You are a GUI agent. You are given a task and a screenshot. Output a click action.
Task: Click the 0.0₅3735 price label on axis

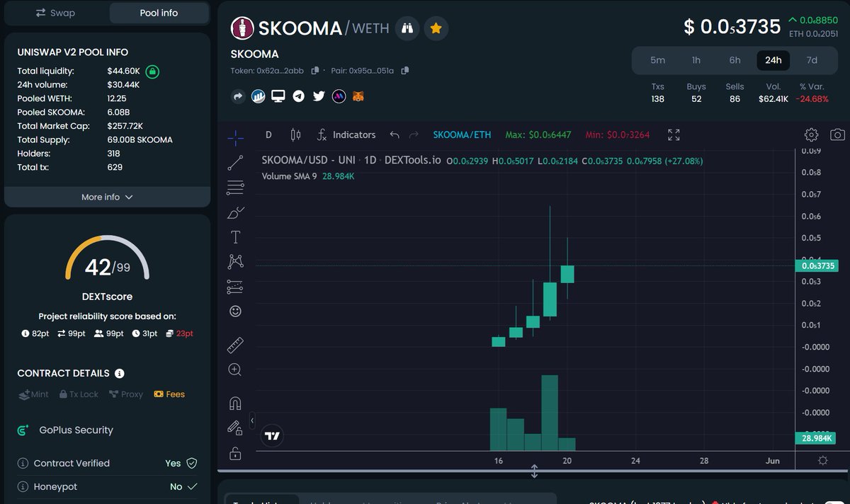tap(817, 266)
